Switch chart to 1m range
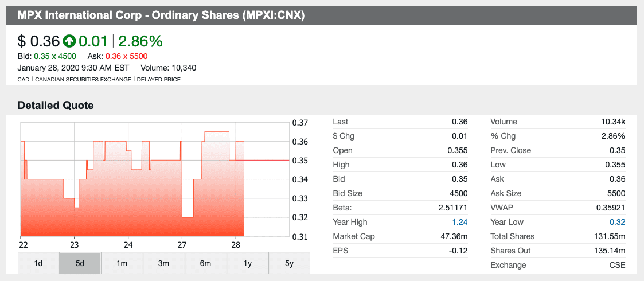This screenshot has width=644, height=281. pos(122,263)
